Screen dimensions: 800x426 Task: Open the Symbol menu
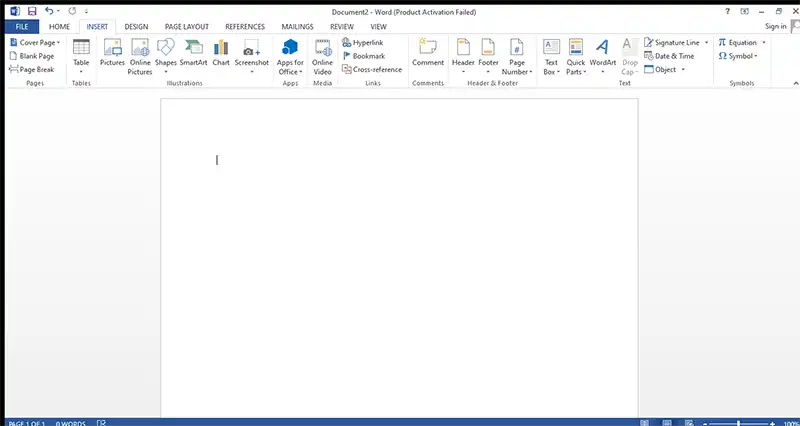pyautogui.click(x=738, y=56)
